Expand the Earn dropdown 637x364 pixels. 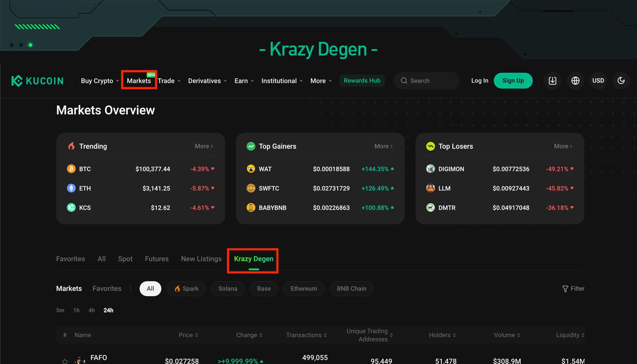click(244, 81)
